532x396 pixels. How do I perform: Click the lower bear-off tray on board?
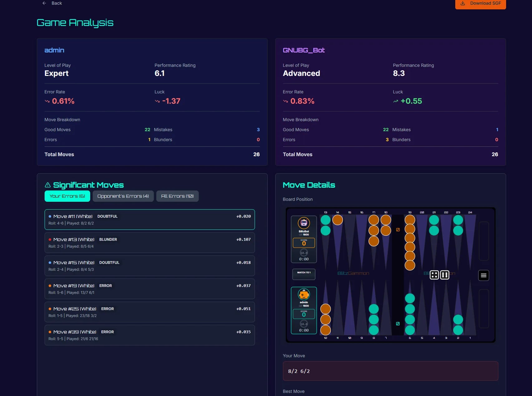click(484, 309)
